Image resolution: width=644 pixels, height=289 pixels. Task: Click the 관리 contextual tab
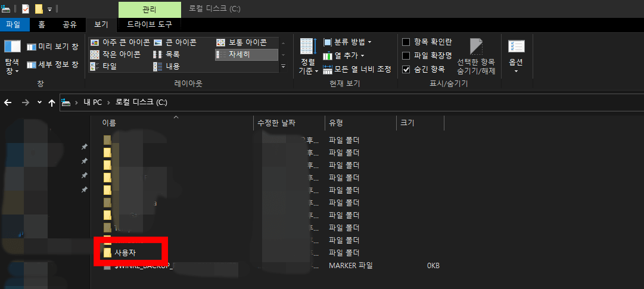150,9
